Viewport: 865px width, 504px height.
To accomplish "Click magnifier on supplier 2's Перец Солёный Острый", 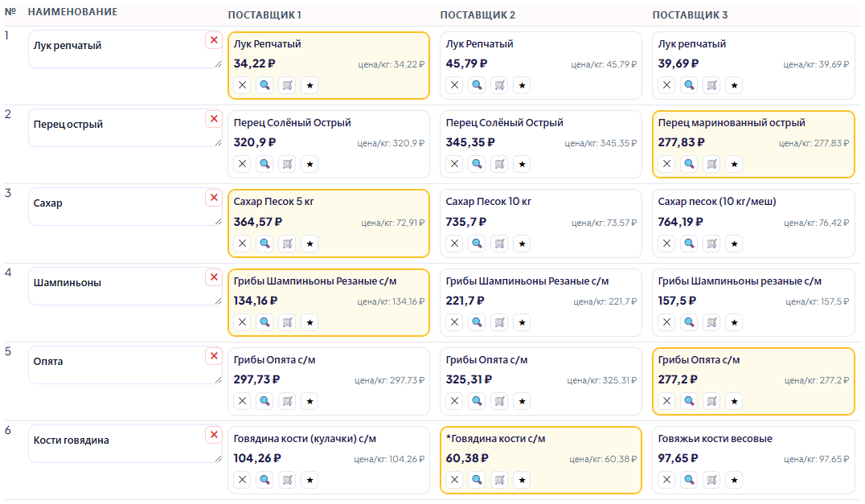I will point(477,164).
